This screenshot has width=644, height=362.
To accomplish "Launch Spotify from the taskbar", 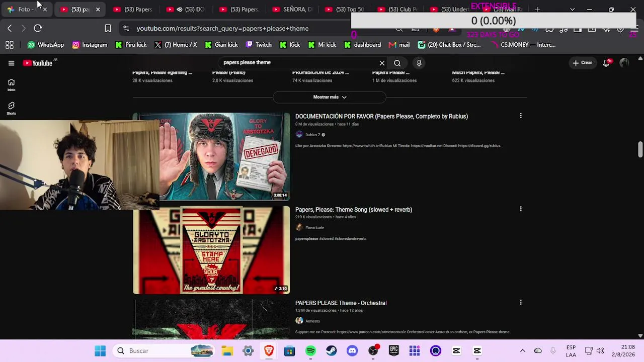I will click(310, 351).
